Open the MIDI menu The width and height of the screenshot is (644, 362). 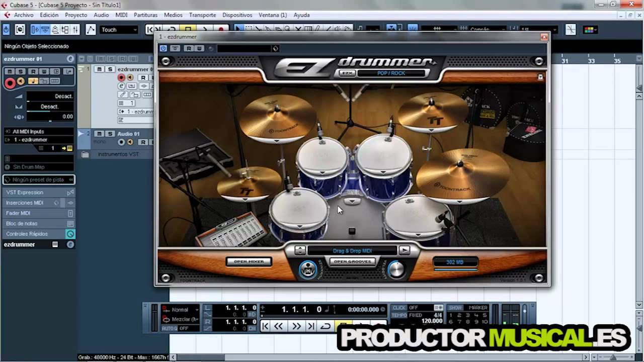pyautogui.click(x=121, y=15)
